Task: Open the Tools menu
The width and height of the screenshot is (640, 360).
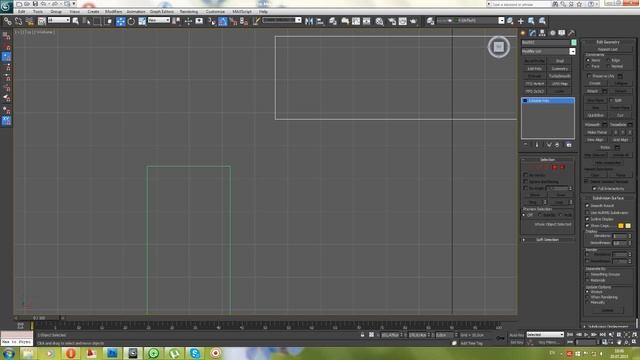Action: 38,11
